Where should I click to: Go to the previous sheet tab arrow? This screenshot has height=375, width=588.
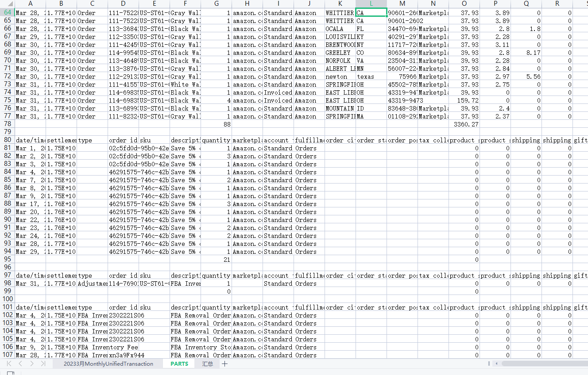pos(20,364)
